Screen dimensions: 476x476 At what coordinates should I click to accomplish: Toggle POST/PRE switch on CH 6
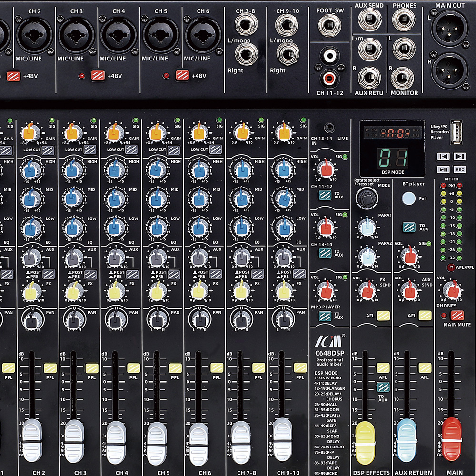[216, 275]
